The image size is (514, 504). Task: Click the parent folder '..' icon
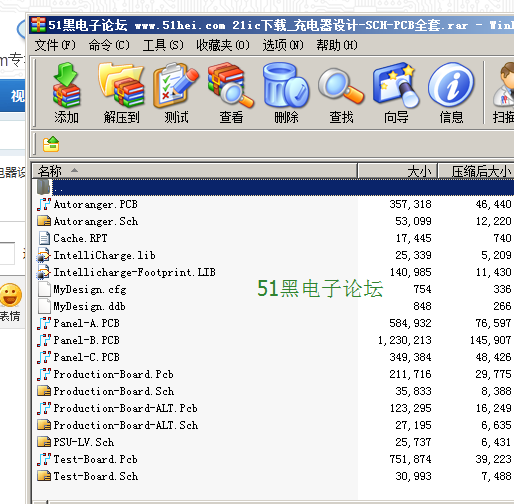pos(44,187)
